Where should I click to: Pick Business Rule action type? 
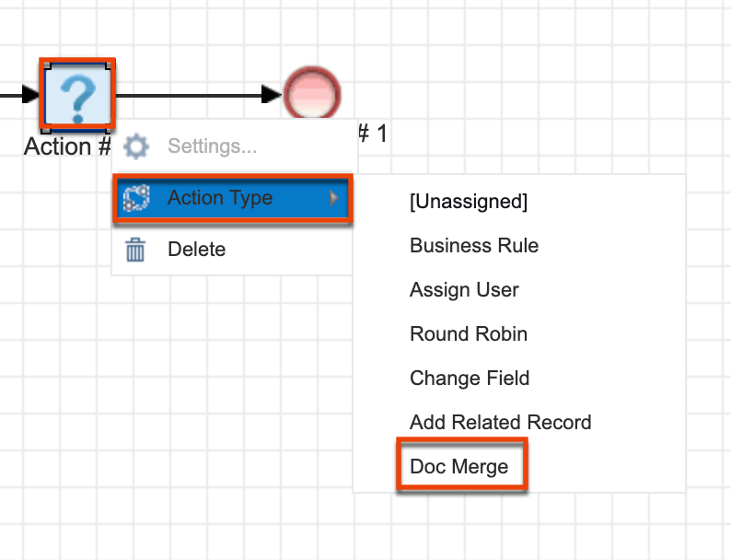coord(474,246)
